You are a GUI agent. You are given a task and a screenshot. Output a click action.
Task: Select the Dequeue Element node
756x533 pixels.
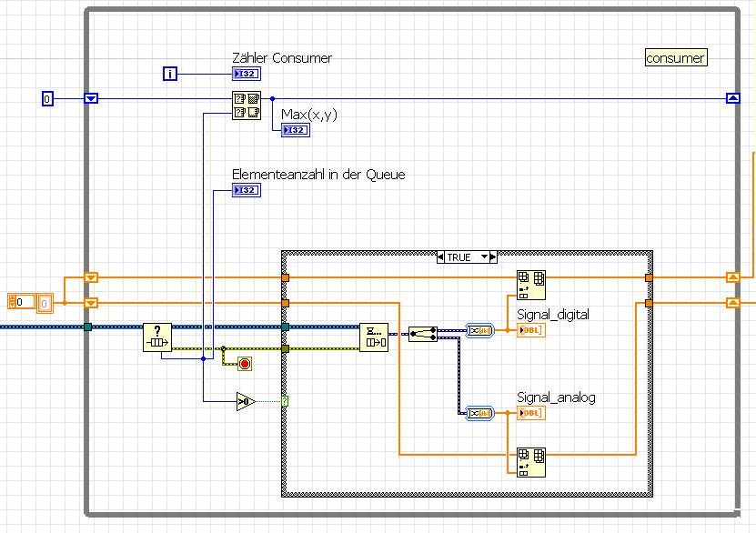click(x=374, y=337)
